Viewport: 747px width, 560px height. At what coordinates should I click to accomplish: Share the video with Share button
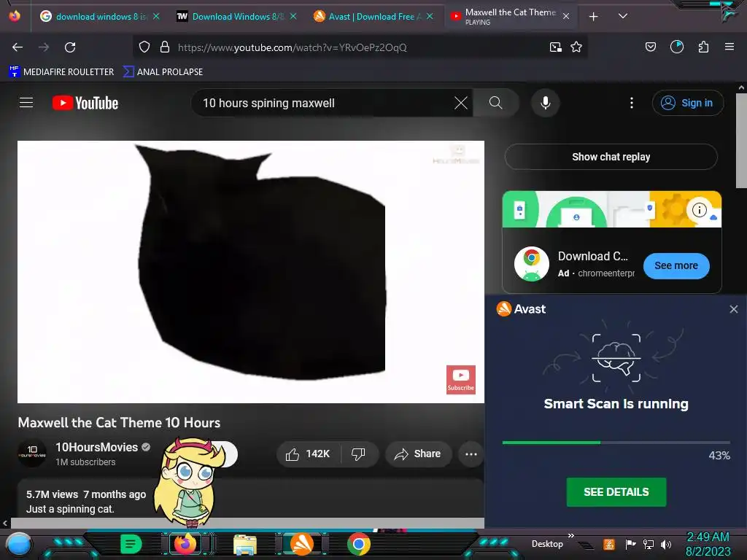point(418,454)
